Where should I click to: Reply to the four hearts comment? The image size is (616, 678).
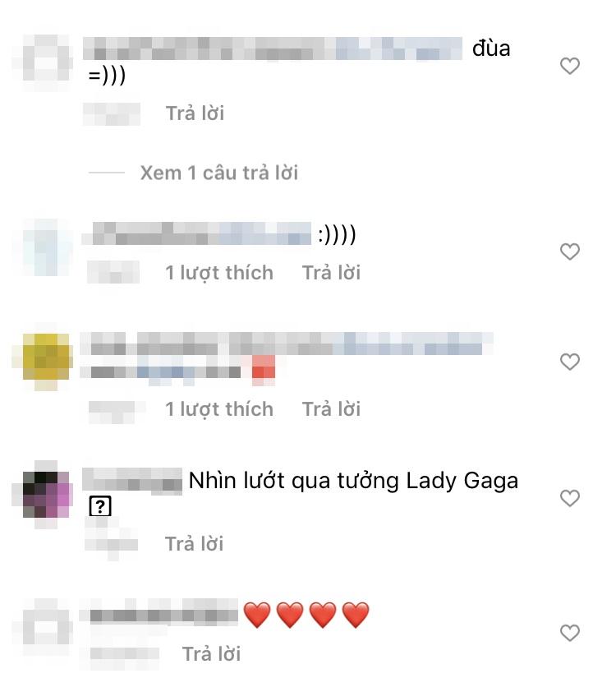tap(211, 653)
